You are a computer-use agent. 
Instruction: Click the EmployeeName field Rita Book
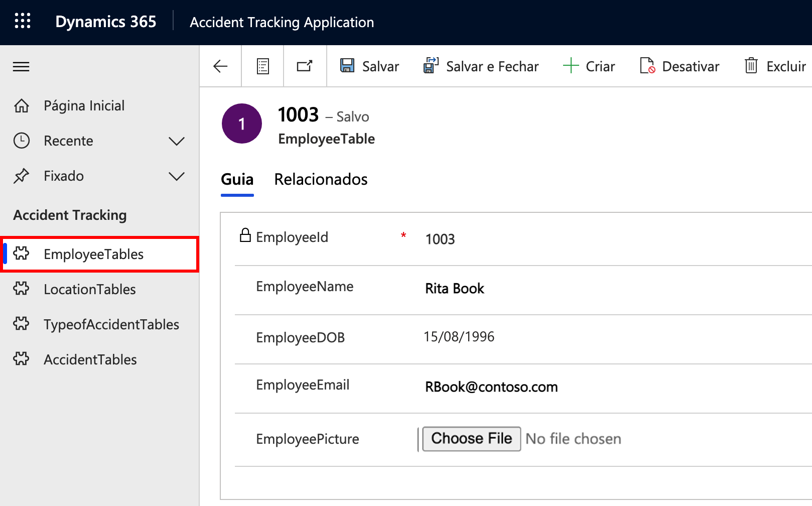(455, 289)
